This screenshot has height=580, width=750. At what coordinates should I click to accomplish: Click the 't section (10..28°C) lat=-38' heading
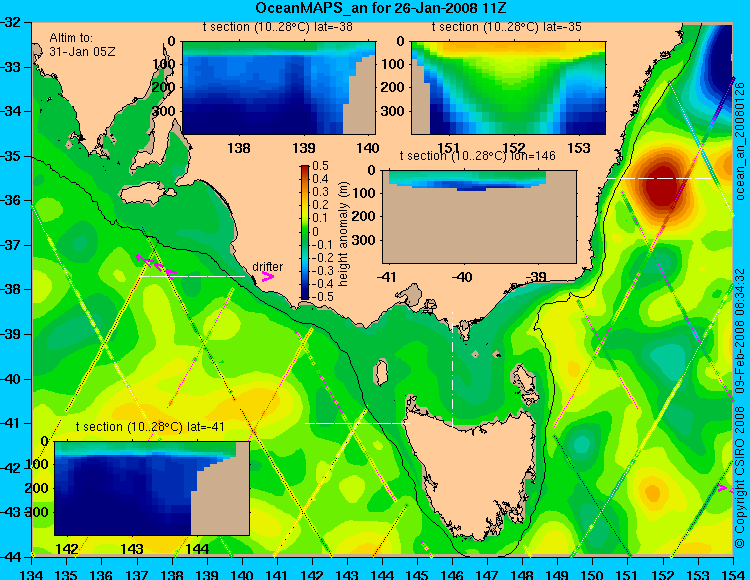(x=277, y=27)
